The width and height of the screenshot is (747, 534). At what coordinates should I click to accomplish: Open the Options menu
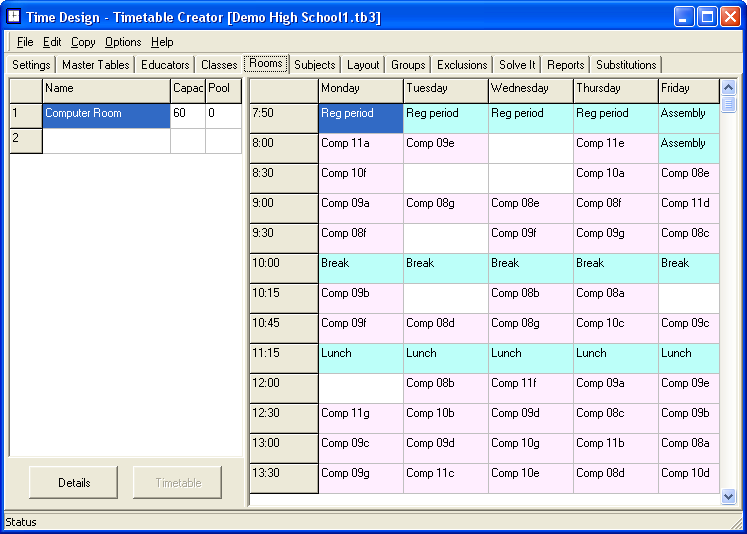click(123, 42)
